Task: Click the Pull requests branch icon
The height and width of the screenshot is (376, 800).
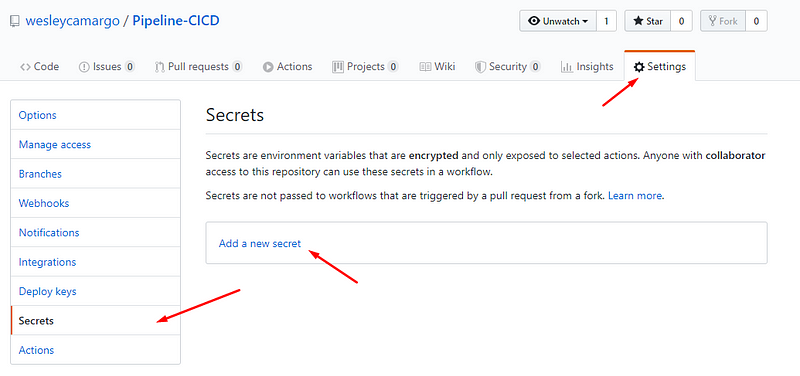Action: 160,67
